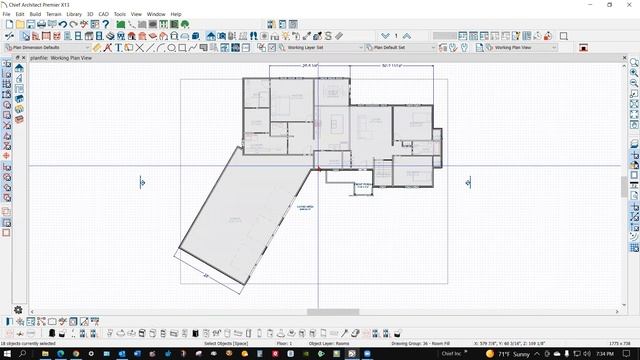640x360 pixels.
Task: Click the taskbar clock showing 7:34 PM
Action: pyautogui.click(x=605, y=353)
